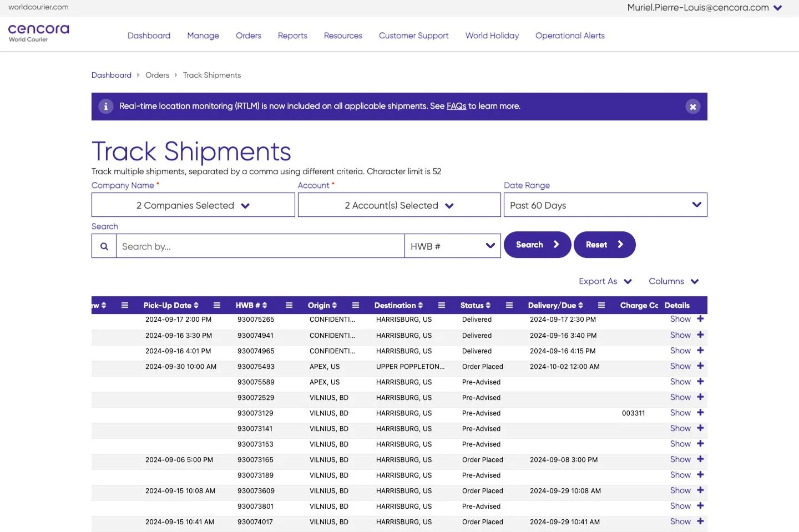Click the Search button

pyautogui.click(x=537, y=245)
